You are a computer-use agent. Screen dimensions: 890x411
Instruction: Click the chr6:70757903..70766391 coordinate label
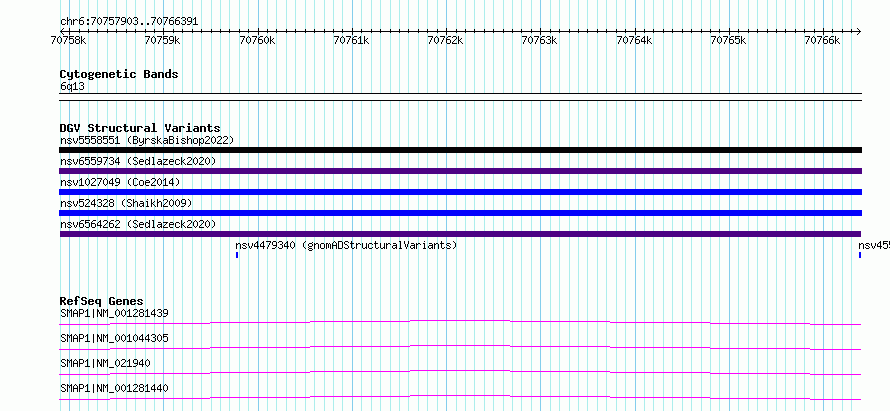pyautogui.click(x=129, y=22)
